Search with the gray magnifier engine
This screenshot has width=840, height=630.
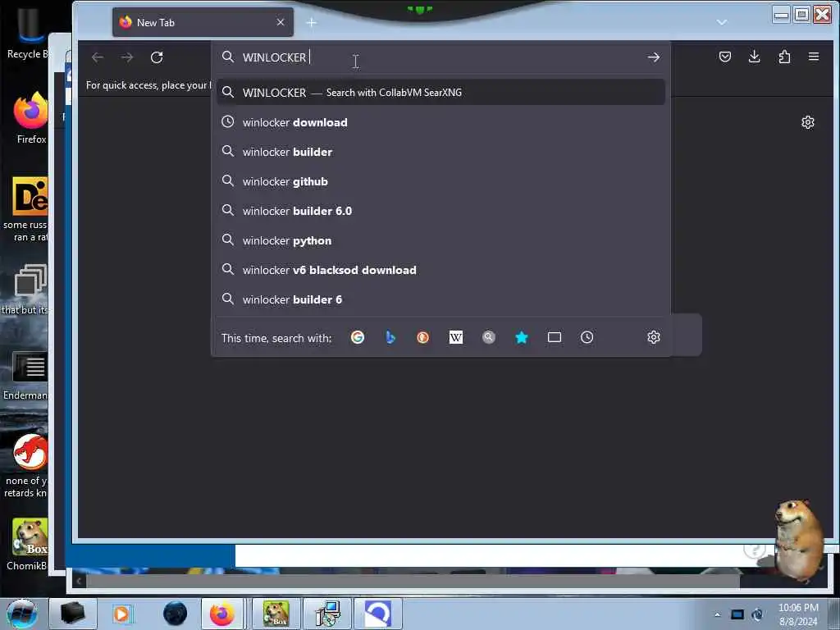tap(489, 337)
